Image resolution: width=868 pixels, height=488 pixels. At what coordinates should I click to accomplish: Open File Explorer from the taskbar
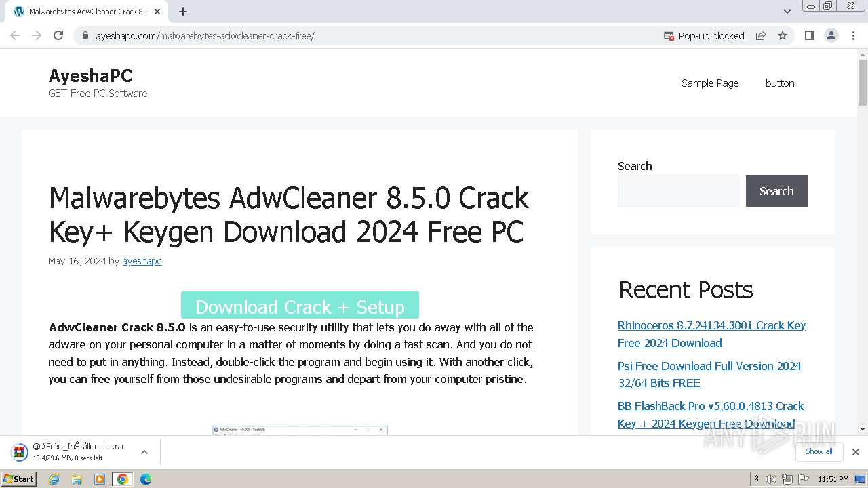pos(77,479)
